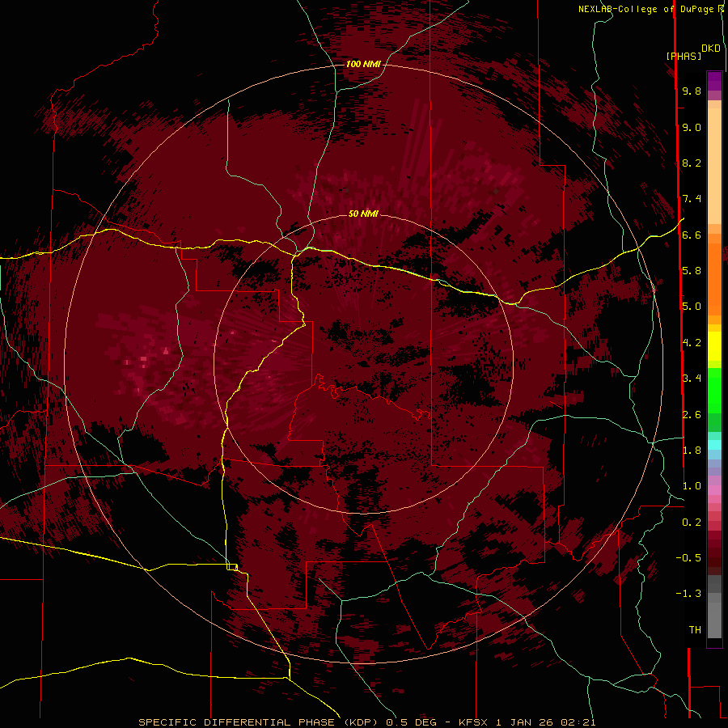
Task: Select the 5.0 value on the scale
Action: (x=692, y=307)
